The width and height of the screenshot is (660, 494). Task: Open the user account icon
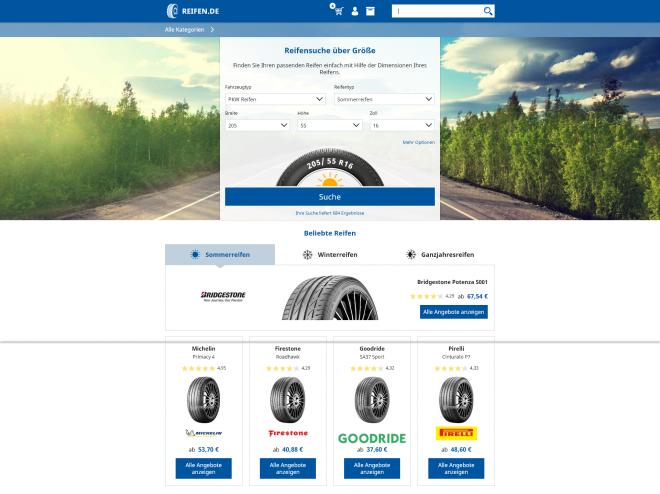coord(355,11)
